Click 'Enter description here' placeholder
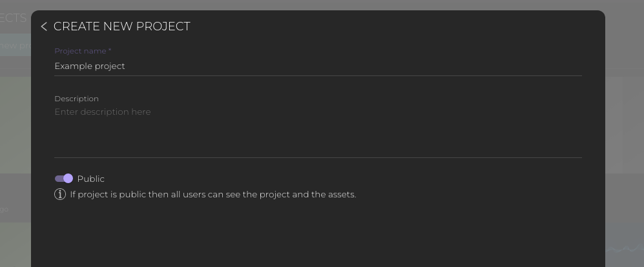644x267 pixels. pos(103,112)
